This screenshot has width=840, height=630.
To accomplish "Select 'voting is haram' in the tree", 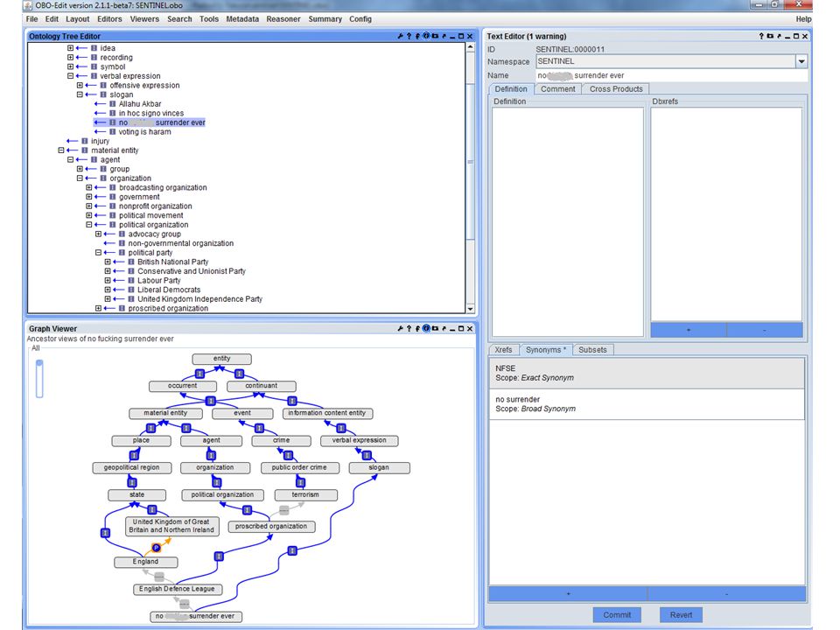I will click(x=144, y=132).
